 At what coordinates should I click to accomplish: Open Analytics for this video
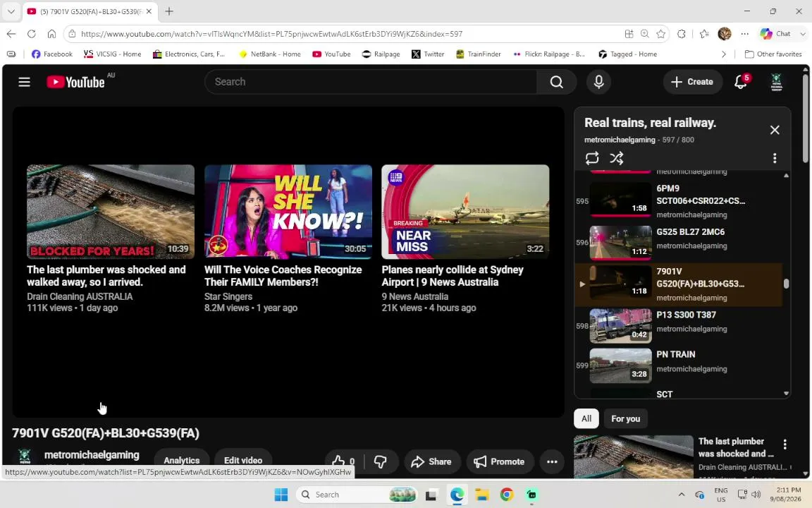coord(182,460)
